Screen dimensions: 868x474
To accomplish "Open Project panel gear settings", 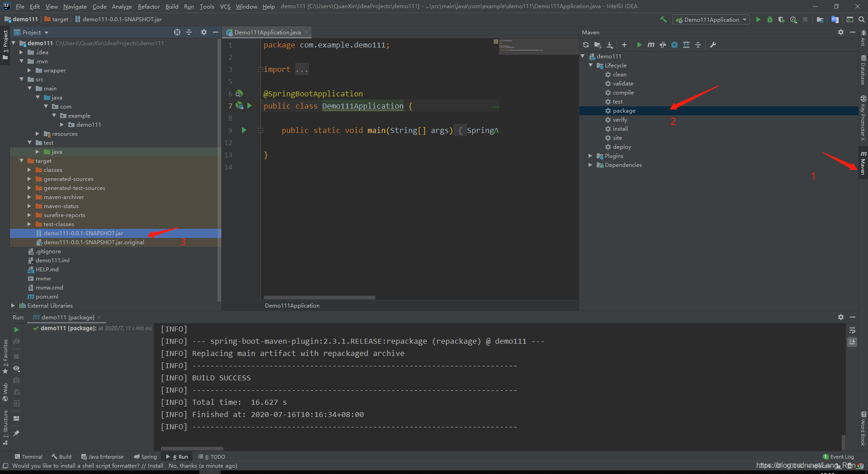I will (203, 32).
